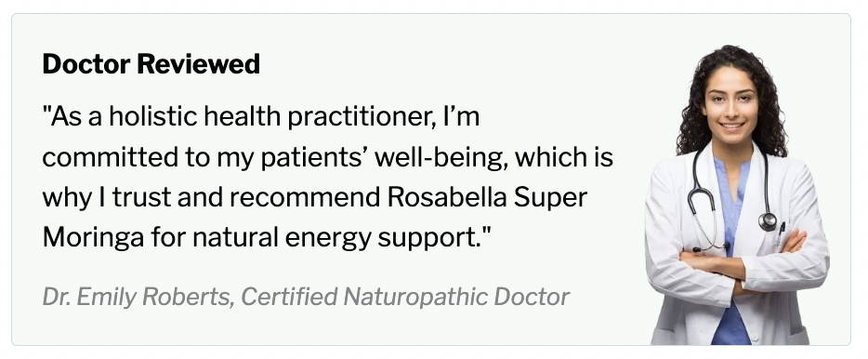
Task: Click the doctor's smiling face
Action: point(730,105)
